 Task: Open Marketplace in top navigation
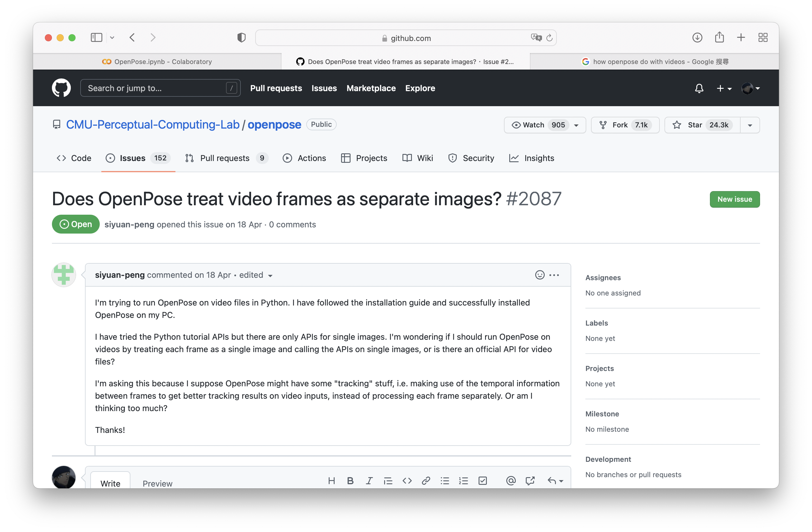(x=371, y=88)
